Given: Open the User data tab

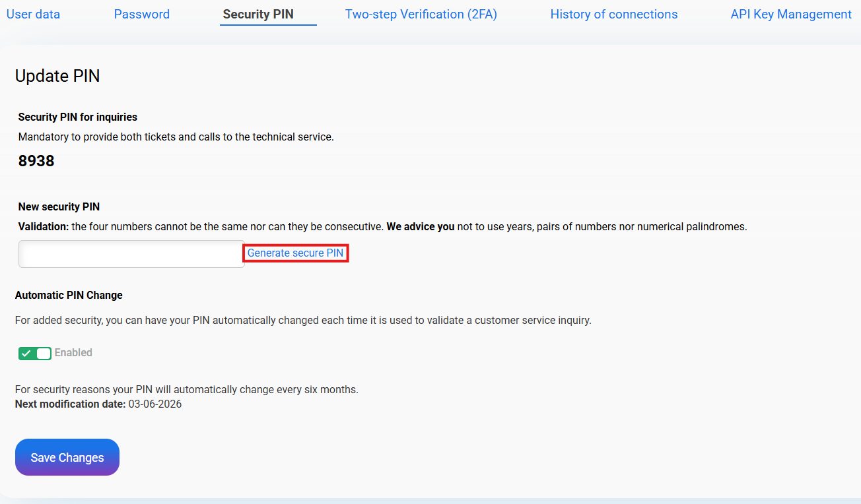Looking at the screenshot, I should click(x=33, y=14).
